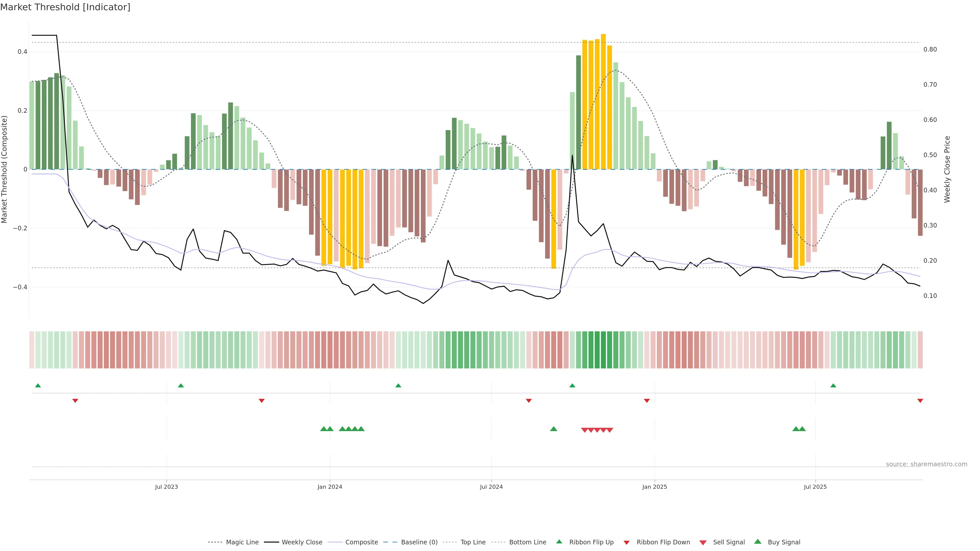Click the Market Threshold [Indicator] title
Screen dimensions: 980x551
coord(65,7)
